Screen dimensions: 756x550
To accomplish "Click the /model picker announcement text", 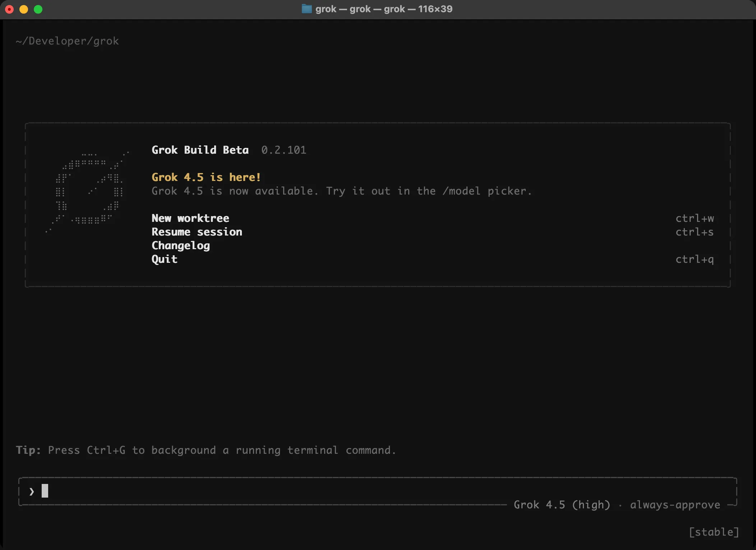I will click(x=341, y=191).
